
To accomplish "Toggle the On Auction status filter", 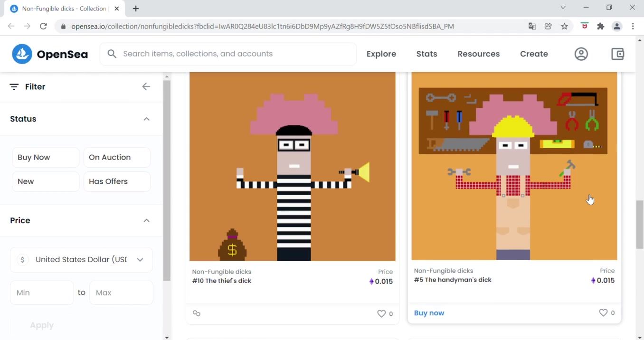I will (117, 158).
